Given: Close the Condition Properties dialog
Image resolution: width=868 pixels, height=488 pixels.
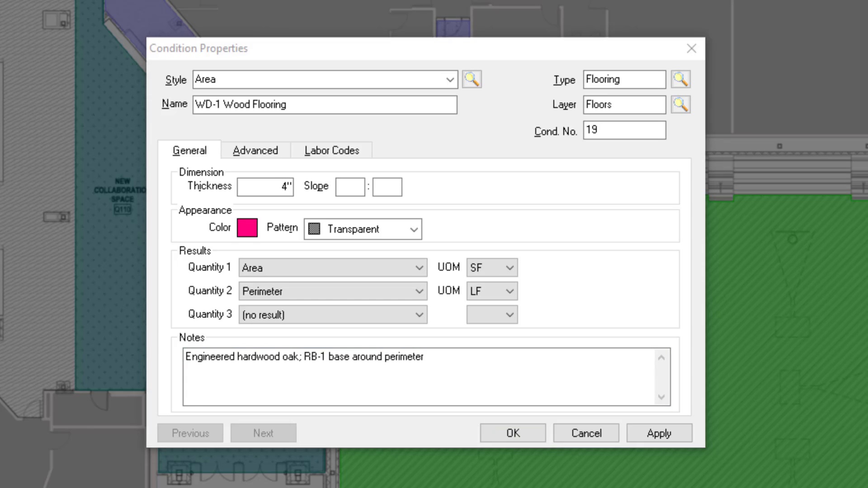Looking at the screenshot, I should pos(691,49).
